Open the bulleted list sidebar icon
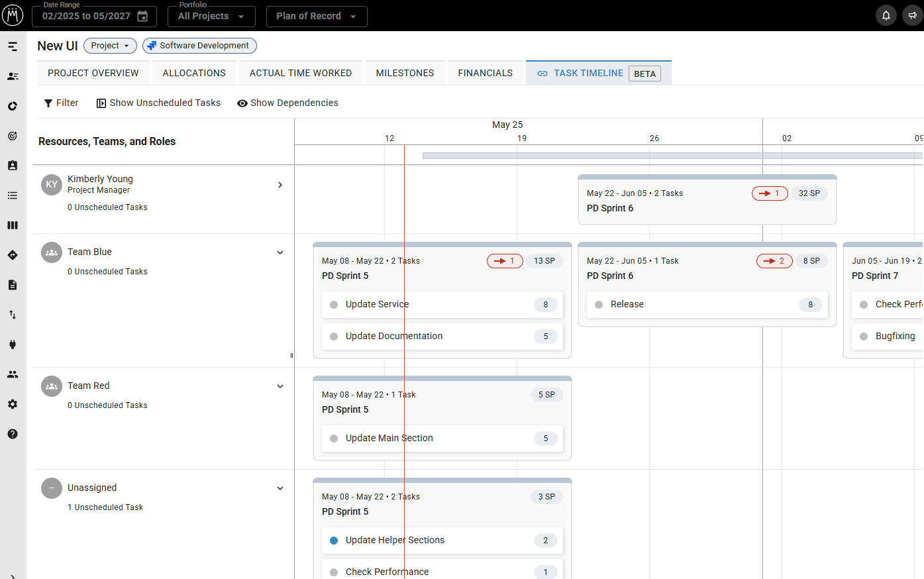The image size is (924, 579). point(13,195)
